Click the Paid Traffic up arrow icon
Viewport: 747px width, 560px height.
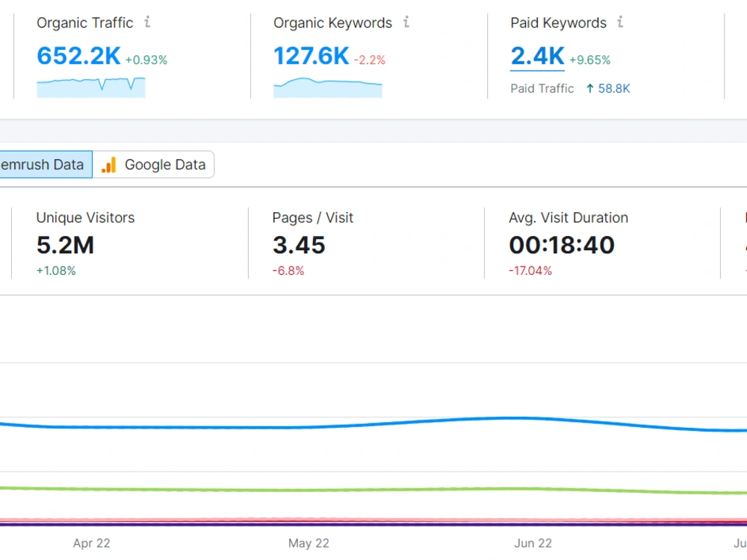(590, 89)
